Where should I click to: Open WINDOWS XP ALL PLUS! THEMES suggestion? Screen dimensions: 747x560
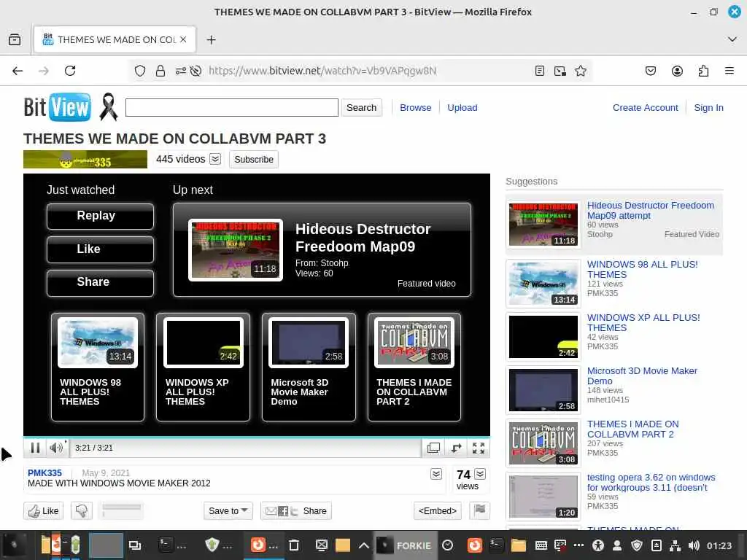click(643, 323)
